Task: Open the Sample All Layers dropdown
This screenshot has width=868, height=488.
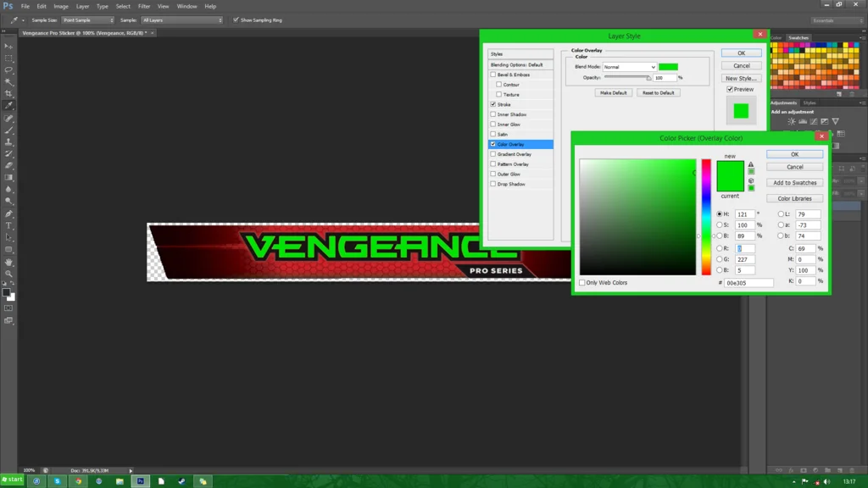Action: pos(181,20)
